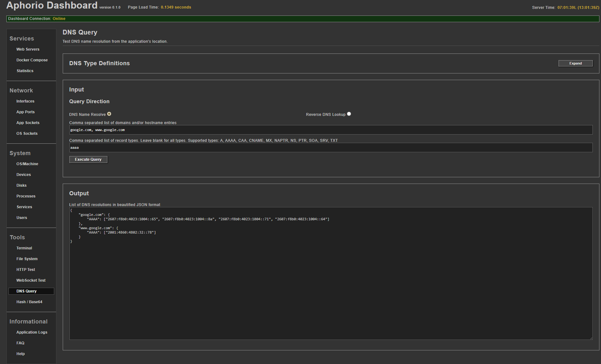Image resolution: width=601 pixels, height=364 pixels.
Task: Click the Execute Query button
Action: click(88, 160)
